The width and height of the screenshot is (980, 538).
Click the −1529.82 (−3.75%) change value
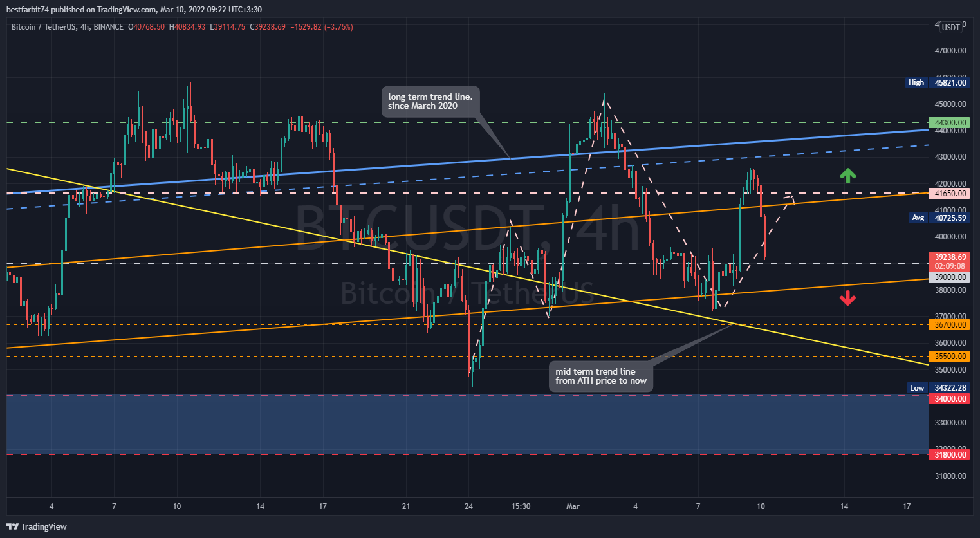click(322, 27)
